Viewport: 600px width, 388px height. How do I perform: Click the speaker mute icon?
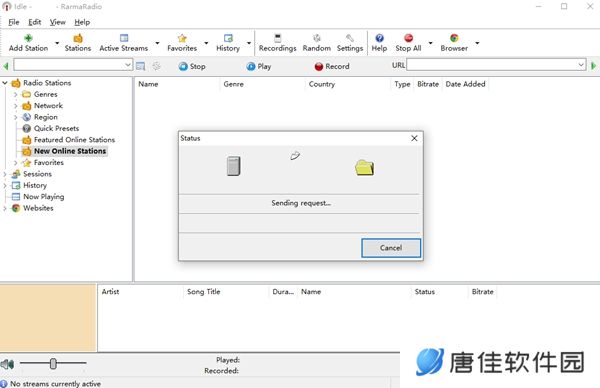(7, 364)
